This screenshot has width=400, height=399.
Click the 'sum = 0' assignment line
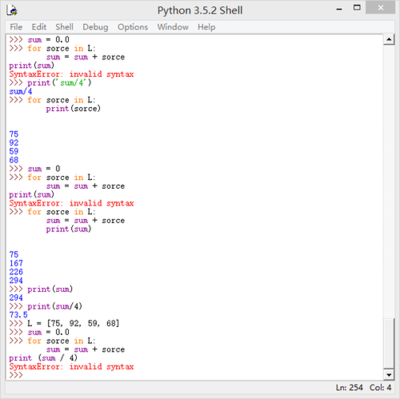coord(44,168)
